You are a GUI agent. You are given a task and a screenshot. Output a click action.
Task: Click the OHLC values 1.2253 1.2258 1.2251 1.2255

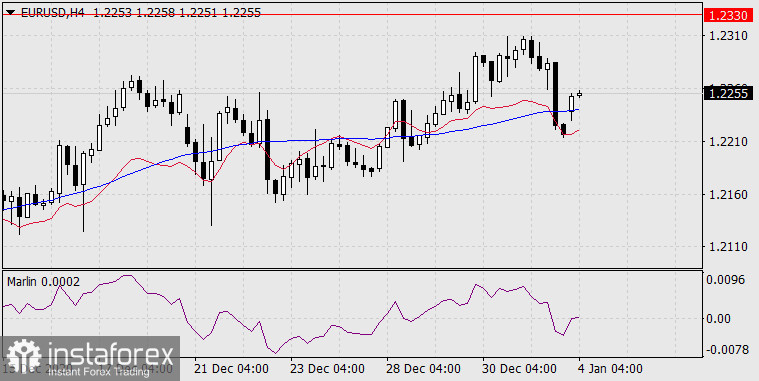pyautogui.click(x=177, y=13)
